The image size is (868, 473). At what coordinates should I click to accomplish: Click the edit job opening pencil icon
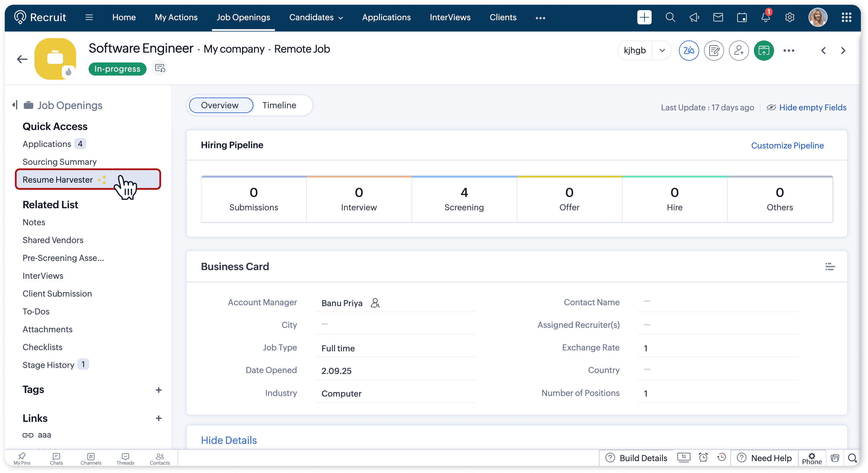[714, 51]
